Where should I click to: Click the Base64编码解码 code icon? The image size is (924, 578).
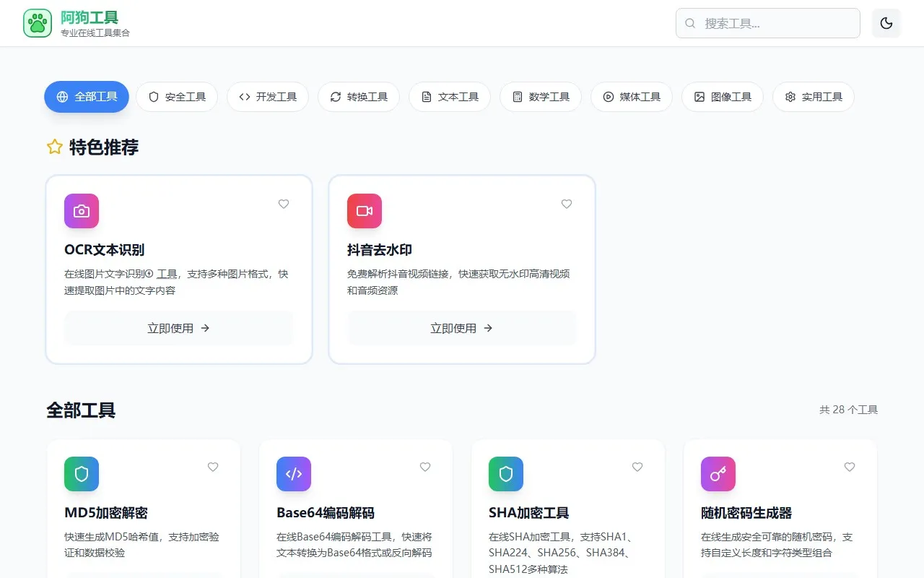293,474
